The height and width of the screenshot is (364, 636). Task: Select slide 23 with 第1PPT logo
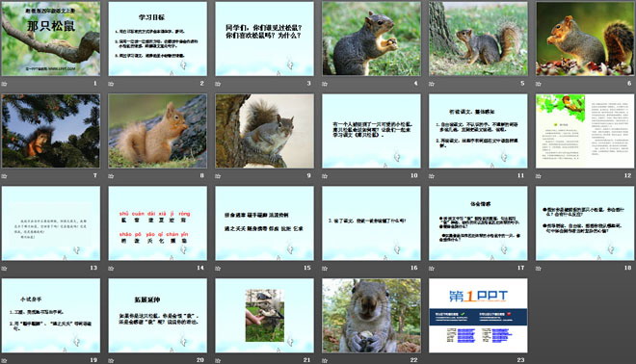478,315
